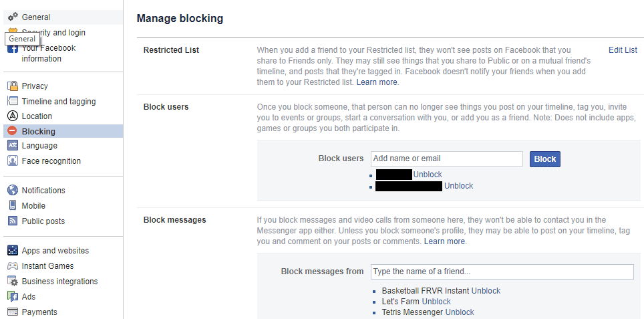Viewport: 644px width, 319px height.
Task: Focus the Add name or email field
Action: coord(446,158)
